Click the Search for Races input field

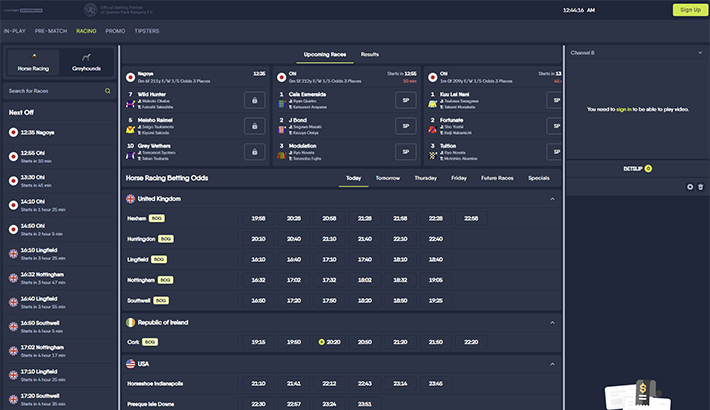pyautogui.click(x=59, y=91)
